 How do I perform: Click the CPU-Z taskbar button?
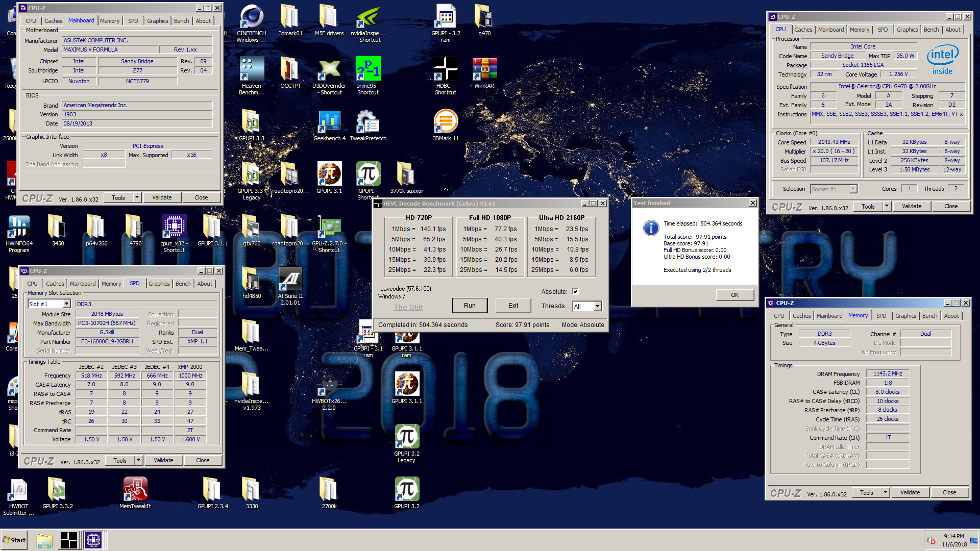pyautogui.click(x=93, y=540)
